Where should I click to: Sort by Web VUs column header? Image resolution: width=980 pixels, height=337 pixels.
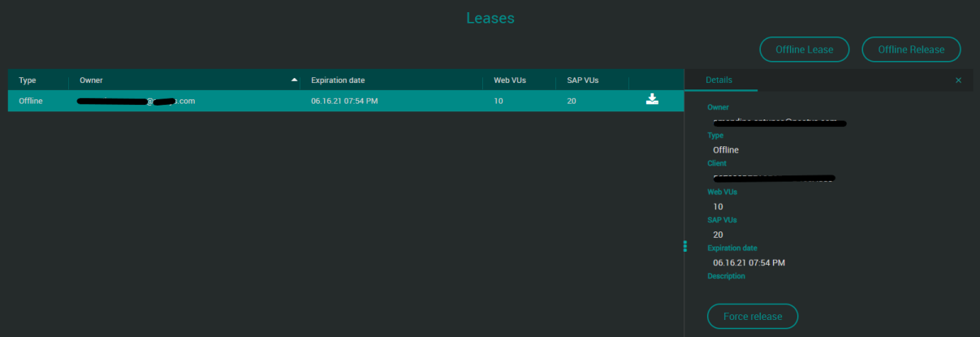[511, 80]
